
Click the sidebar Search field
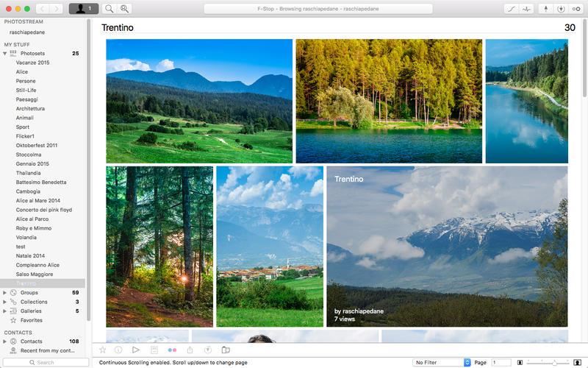(45, 362)
